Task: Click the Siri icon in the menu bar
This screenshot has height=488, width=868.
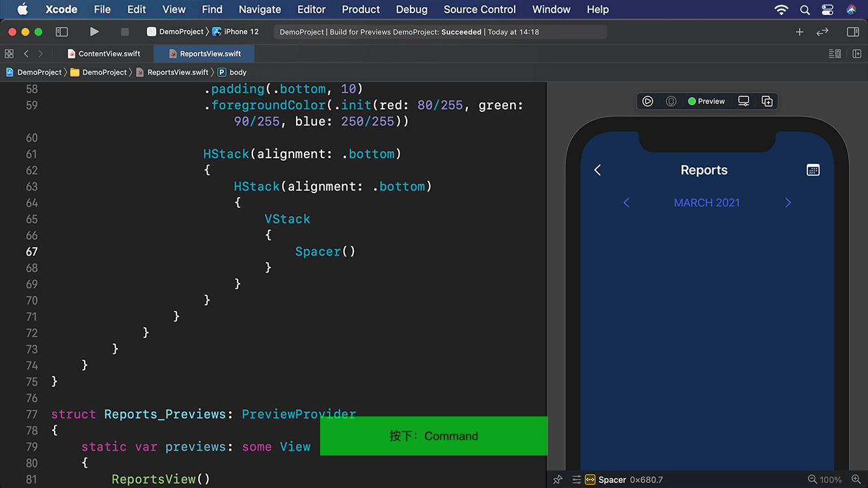Action: coord(851,9)
